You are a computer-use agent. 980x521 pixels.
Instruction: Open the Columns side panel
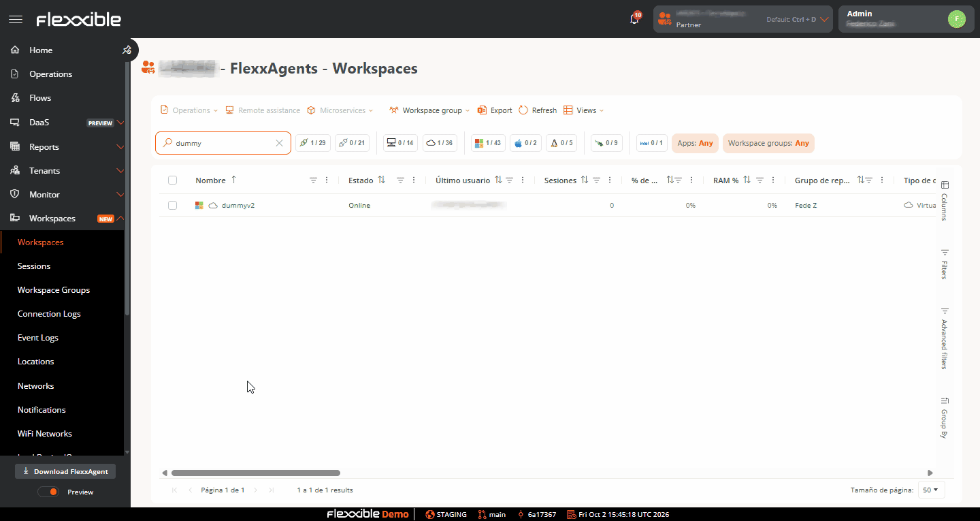click(944, 200)
